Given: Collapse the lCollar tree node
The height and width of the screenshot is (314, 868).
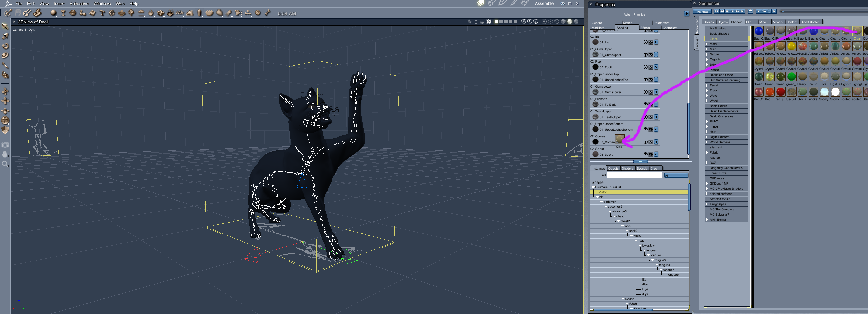Looking at the screenshot, I should click(623, 299).
